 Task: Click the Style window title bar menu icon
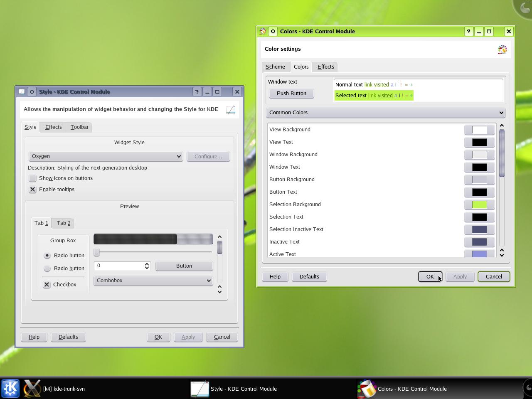click(x=22, y=92)
